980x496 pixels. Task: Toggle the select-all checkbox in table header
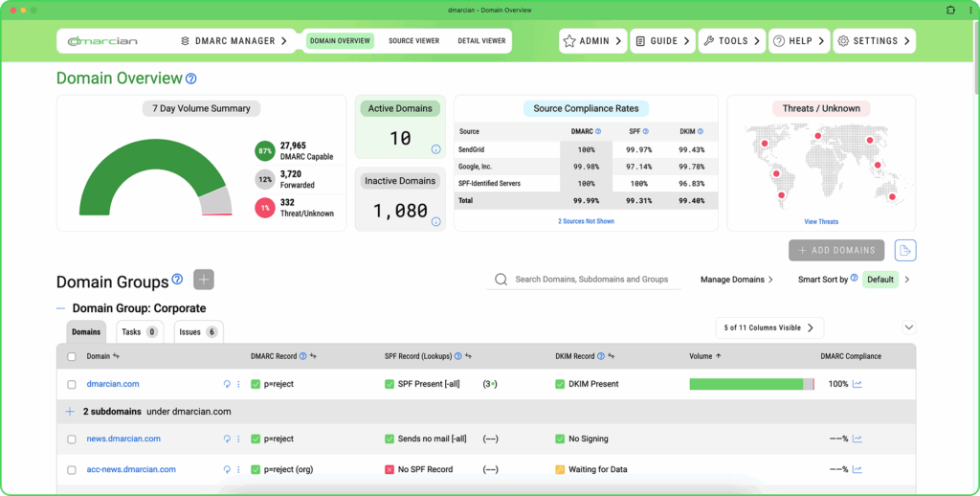72,356
